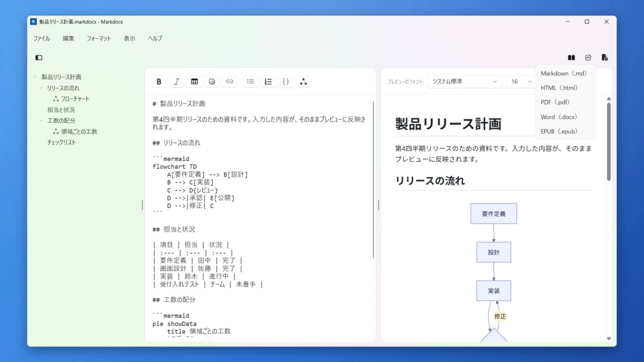Click the diagram icon beside 領域ごとの工数
644x362 pixels.
pyautogui.click(x=56, y=132)
